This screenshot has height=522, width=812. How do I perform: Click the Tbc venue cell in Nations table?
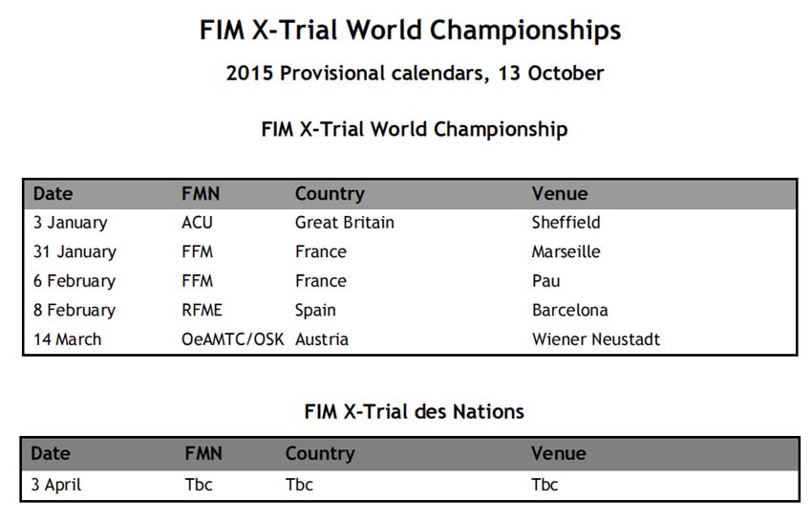click(545, 485)
